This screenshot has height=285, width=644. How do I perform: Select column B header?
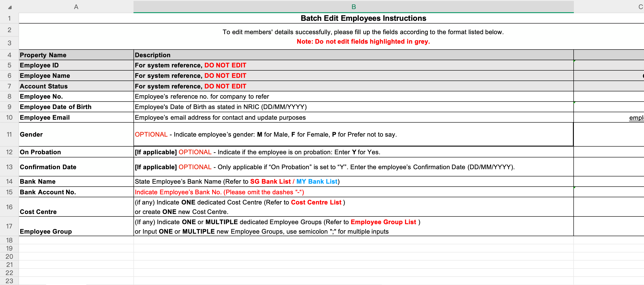coord(353,7)
